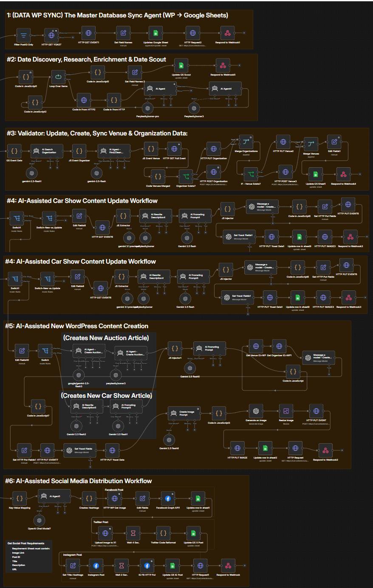Open the Code in JavaScript2 node
The height and width of the screenshot is (588, 373).
(x=35, y=102)
